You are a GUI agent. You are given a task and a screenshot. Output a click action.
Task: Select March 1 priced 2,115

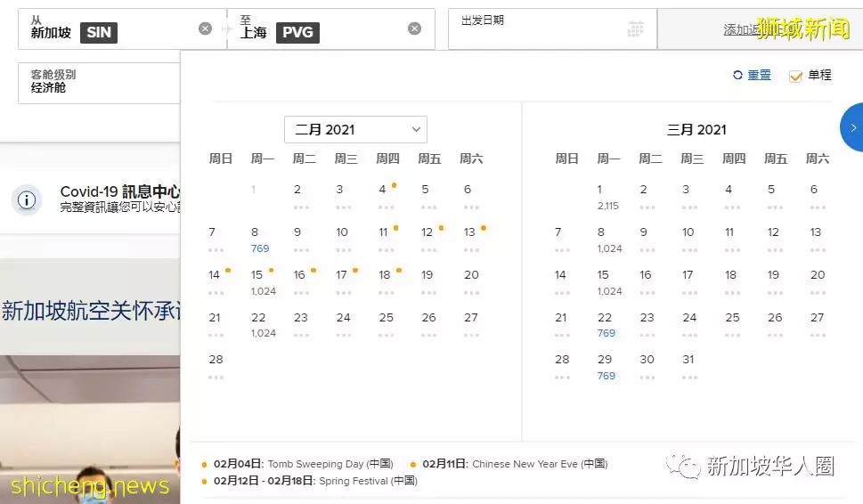[x=607, y=197]
